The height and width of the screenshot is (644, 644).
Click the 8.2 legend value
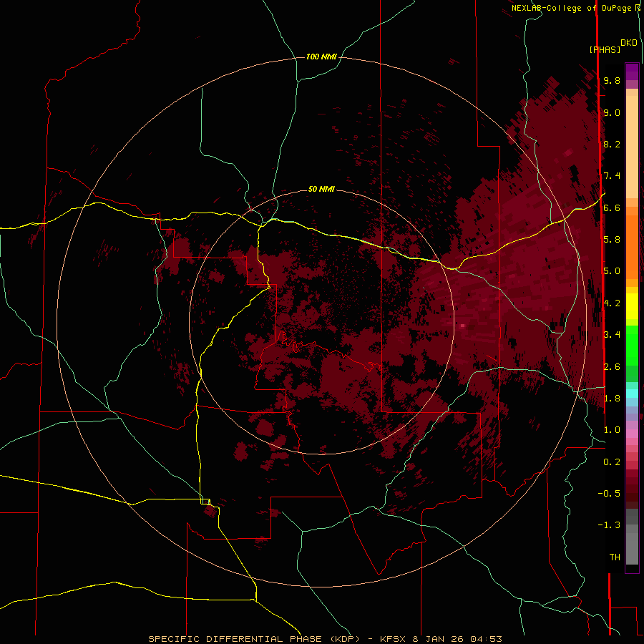pos(612,144)
